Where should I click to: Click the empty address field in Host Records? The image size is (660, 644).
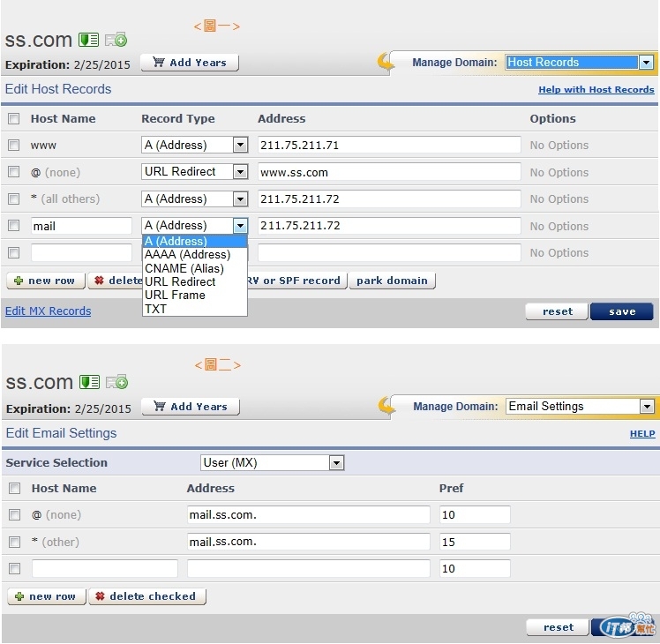389,252
